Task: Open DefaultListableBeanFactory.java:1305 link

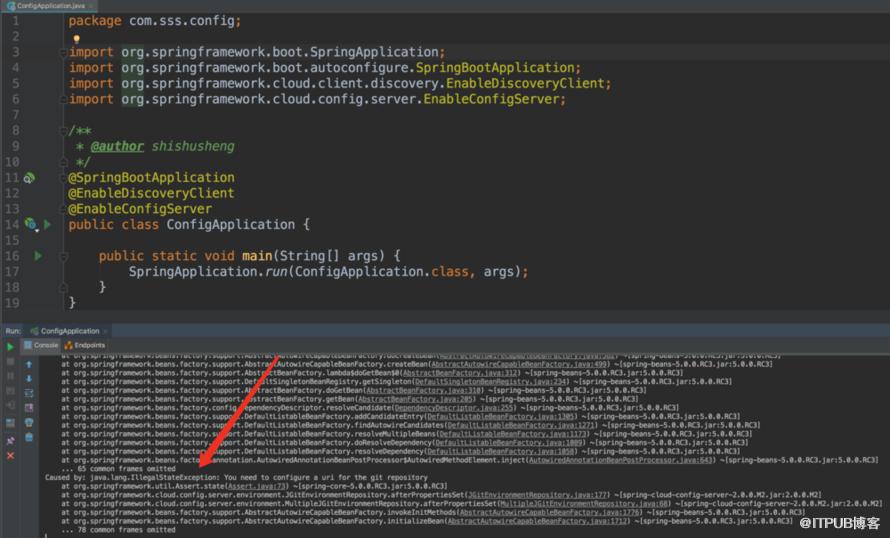Action: point(501,417)
